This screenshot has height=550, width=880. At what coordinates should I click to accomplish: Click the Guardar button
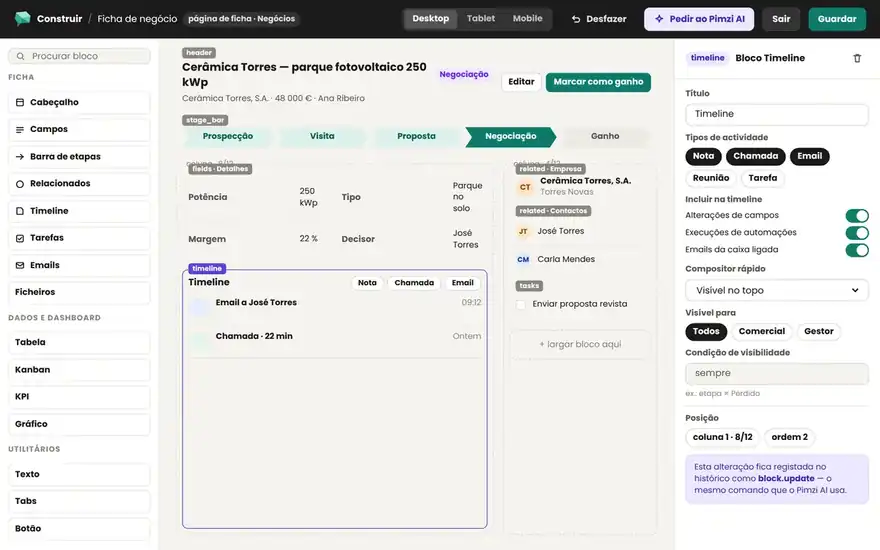(837, 19)
